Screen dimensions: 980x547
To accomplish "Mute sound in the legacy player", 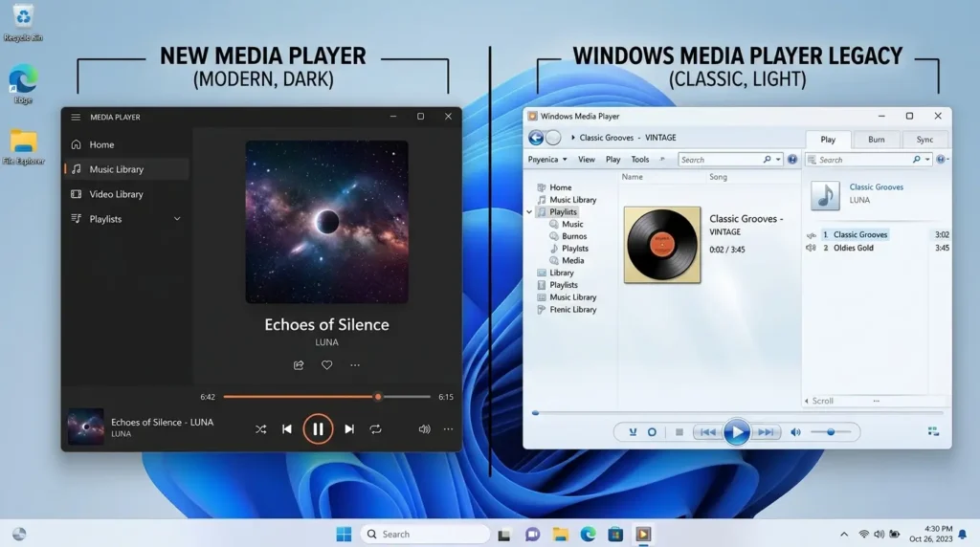I will click(x=795, y=432).
